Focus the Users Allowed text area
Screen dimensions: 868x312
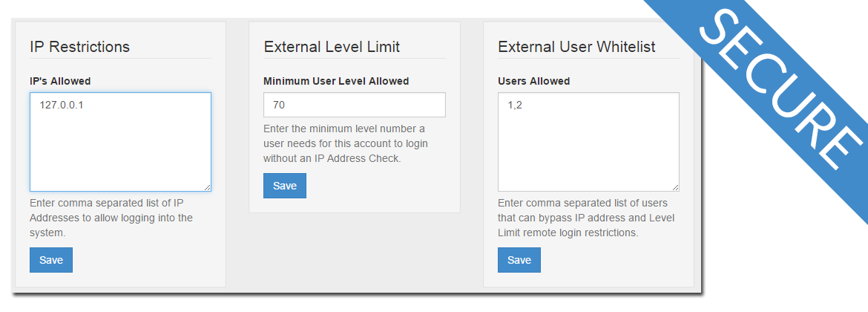[x=588, y=142]
